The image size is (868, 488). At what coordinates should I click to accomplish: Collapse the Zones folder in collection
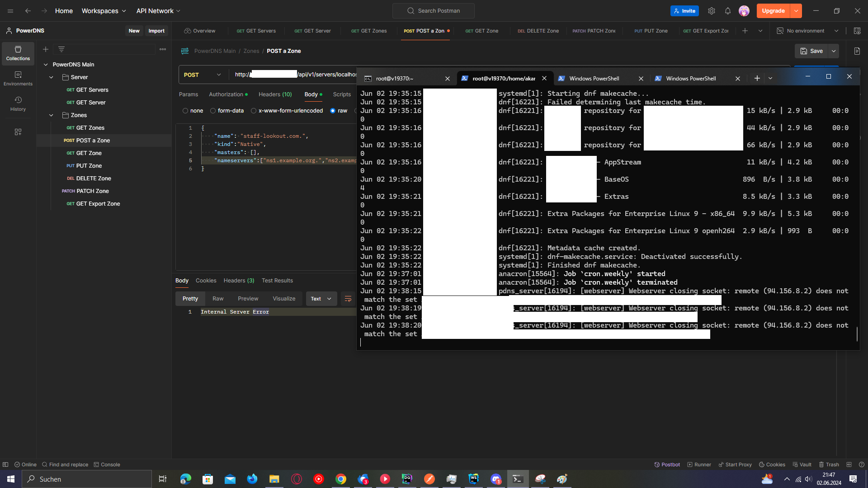[51, 115]
